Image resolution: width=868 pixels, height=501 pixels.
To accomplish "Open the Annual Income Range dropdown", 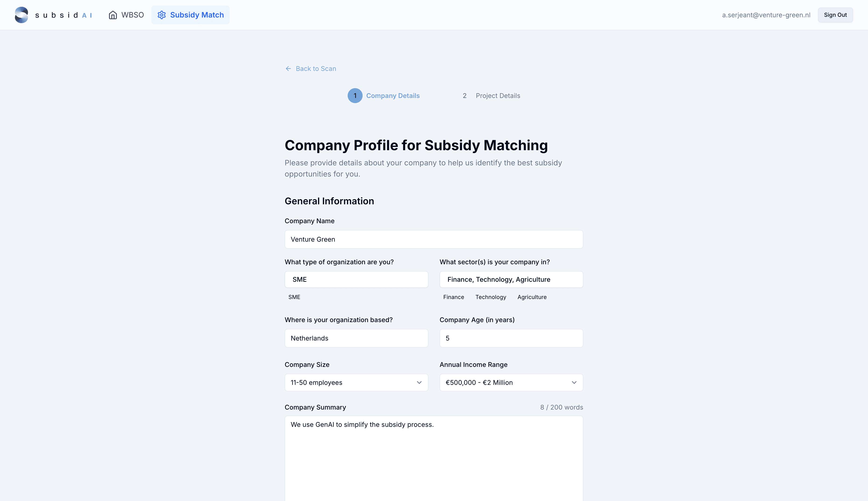I will 511,382.
